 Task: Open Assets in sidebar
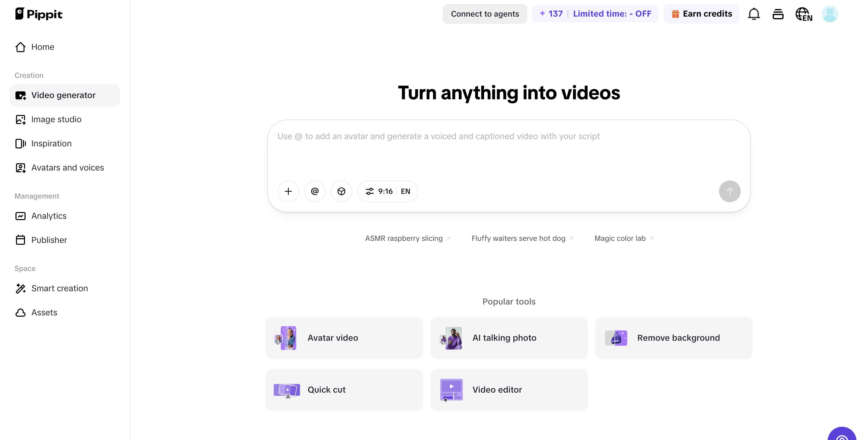pyautogui.click(x=65, y=313)
